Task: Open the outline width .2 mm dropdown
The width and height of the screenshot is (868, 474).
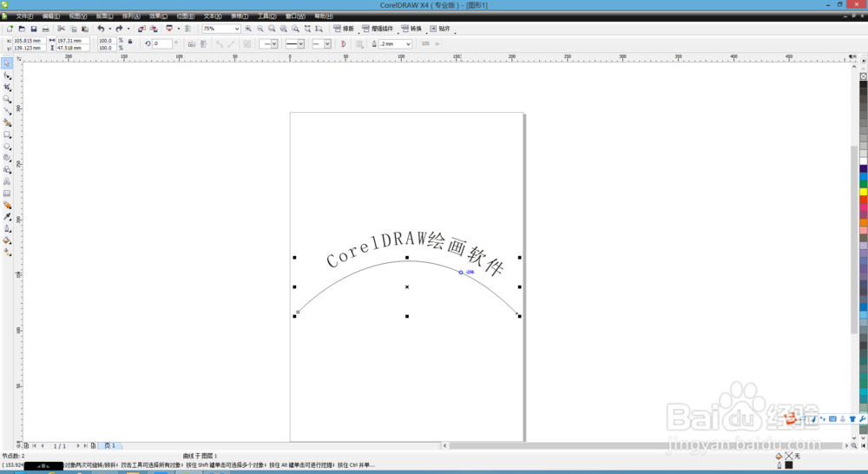Action: click(409, 43)
